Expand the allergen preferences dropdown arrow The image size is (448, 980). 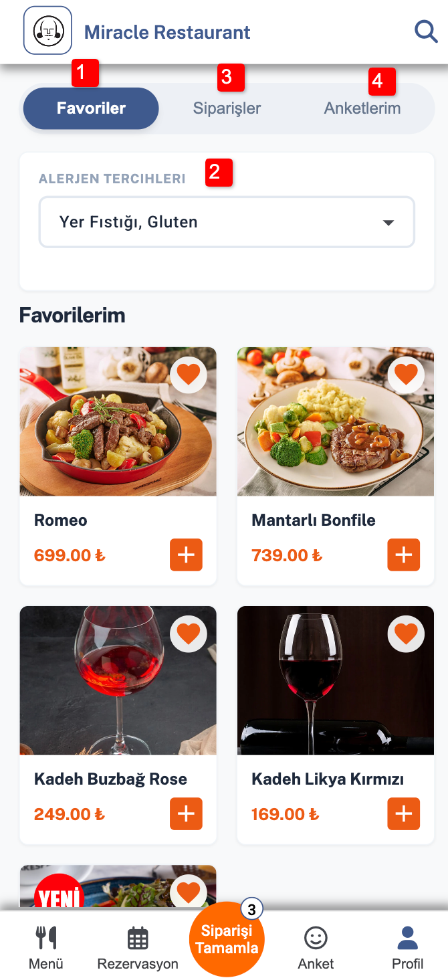coord(388,223)
